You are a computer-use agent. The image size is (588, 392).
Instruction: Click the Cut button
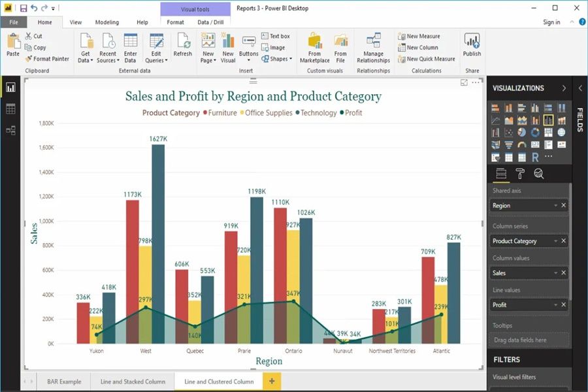pos(34,36)
